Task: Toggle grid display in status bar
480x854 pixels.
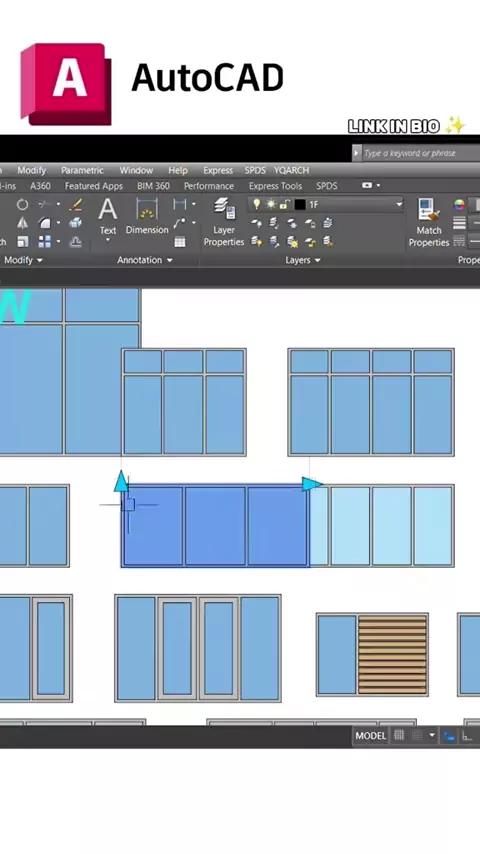Action: pyautogui.click(x=399, y=735)
